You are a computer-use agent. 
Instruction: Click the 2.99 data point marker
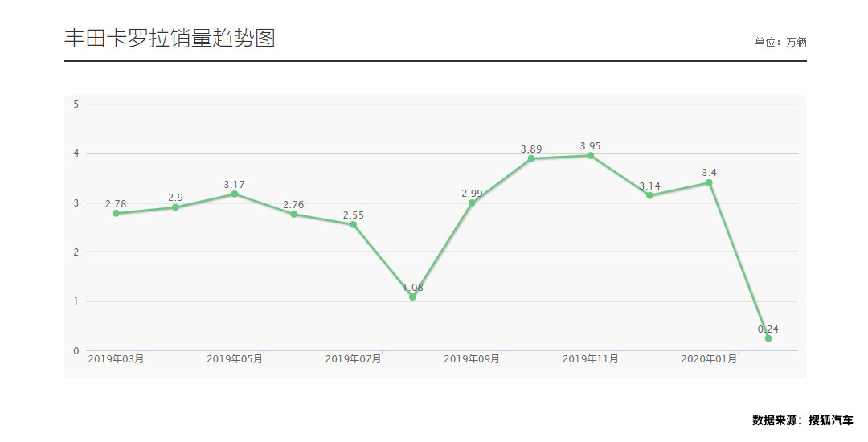pos(472,203)
